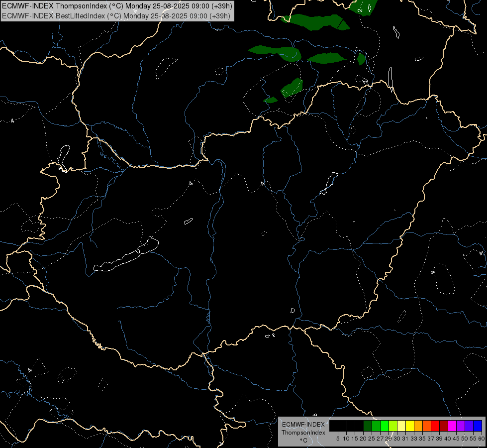The width and height of the screenshot is (487, 448).
Task: Select the pale yellow 30–31 legend swatch
Action: pos(401,426)
